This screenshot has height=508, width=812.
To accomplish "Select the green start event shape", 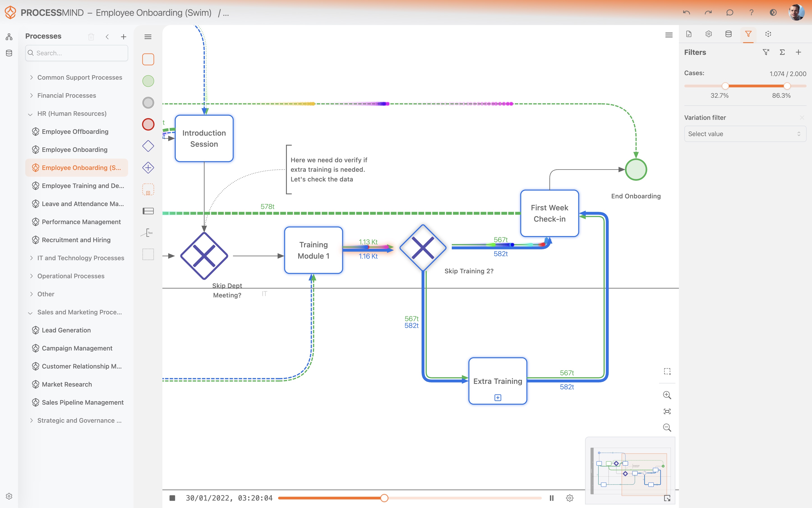I will pyautogui.click(x=148, y=81).
